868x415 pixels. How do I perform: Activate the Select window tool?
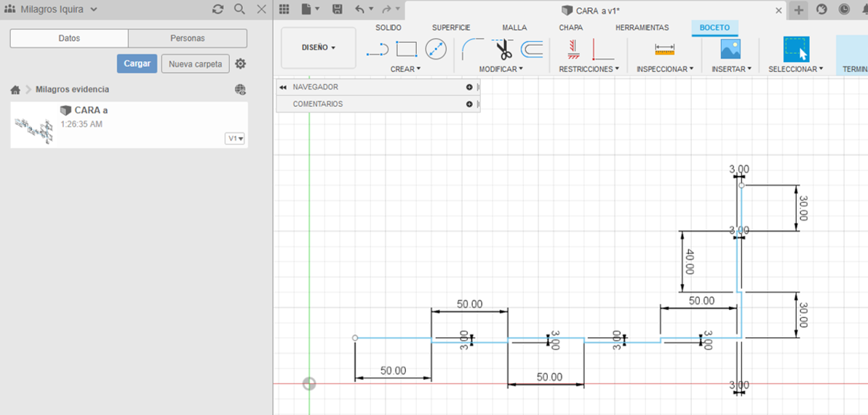796,50
